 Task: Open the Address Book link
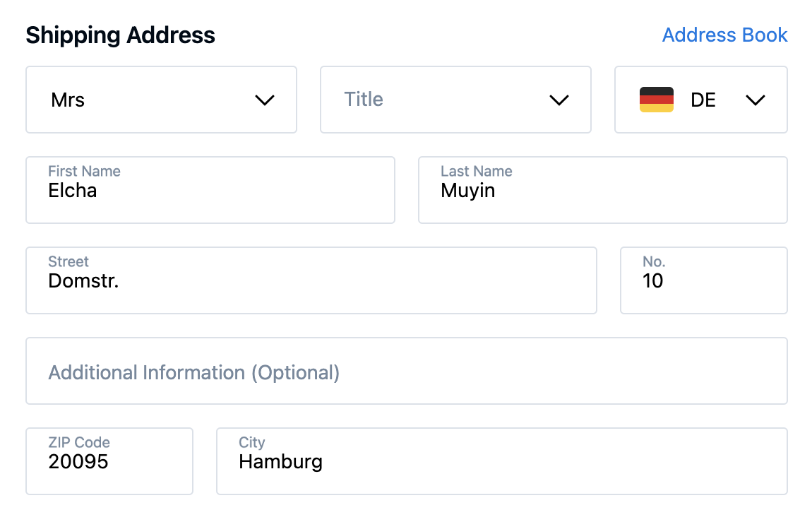pos(724,35)
